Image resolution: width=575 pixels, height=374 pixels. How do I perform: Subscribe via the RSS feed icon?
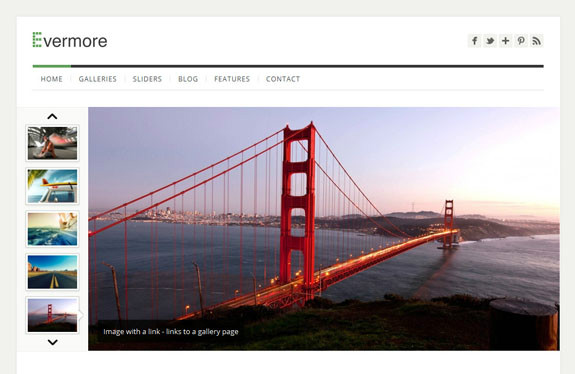point(536,41)
